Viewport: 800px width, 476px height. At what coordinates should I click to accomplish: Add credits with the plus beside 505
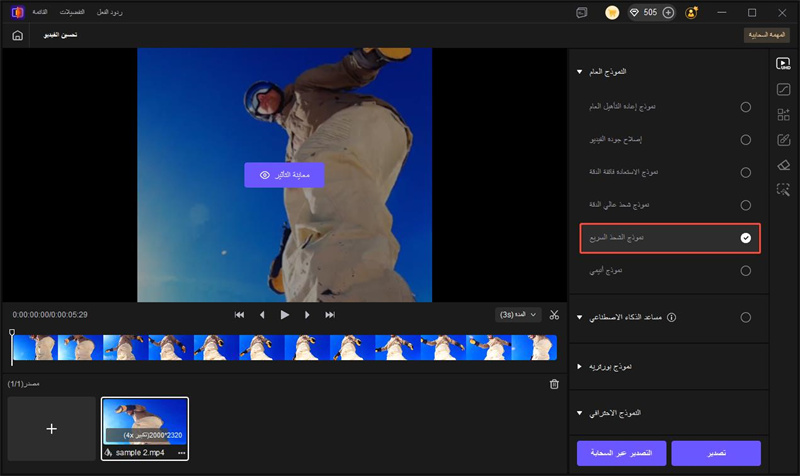coord(668,13)
